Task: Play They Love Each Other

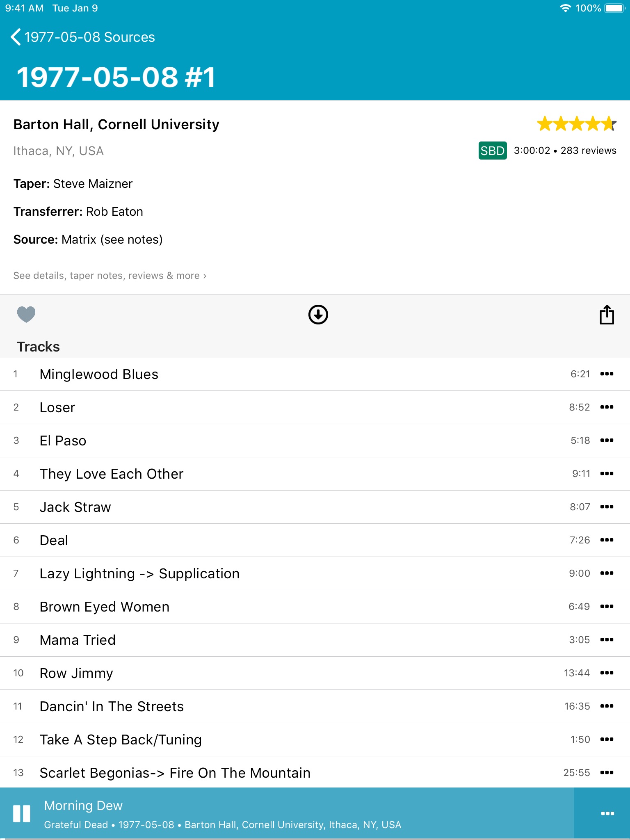Action: (112, 474)
